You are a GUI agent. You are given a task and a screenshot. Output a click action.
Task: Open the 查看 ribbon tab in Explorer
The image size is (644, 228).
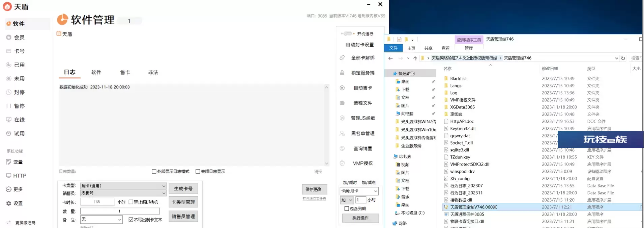[x=445, y=48]
